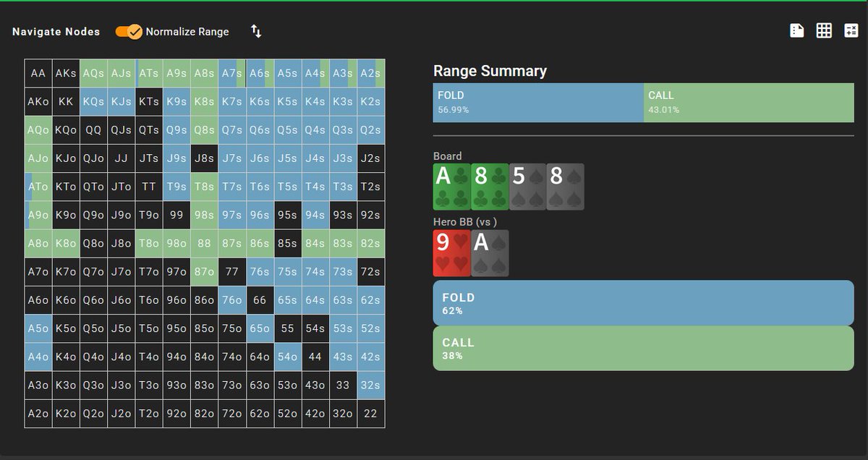868x460 pixels.
Task: Select the AKs hand cell
Action: coord(66,73)
